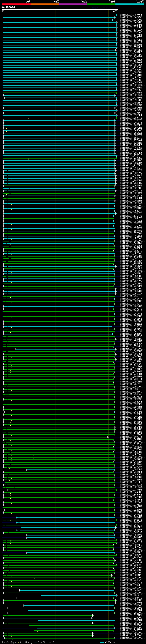Open the UniRef100_B6KES7 label
Image resolution: width=146 pixels, height=644 pixels.
click(131, 532)
